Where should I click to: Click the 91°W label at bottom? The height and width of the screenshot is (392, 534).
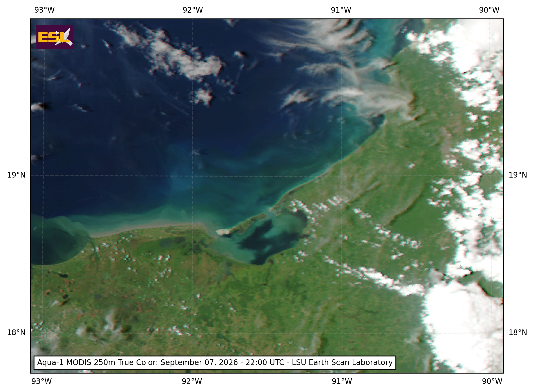pyautogui.click(x=342, y=381)
